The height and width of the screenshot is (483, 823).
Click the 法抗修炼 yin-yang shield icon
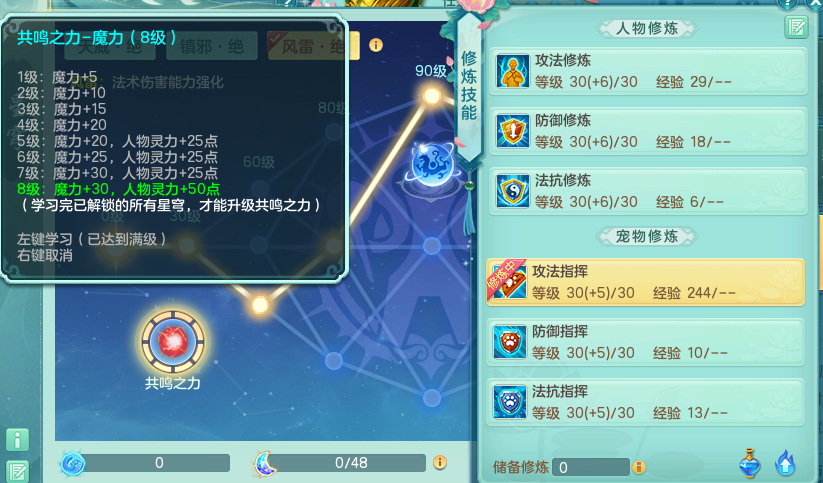pos(512,191)
